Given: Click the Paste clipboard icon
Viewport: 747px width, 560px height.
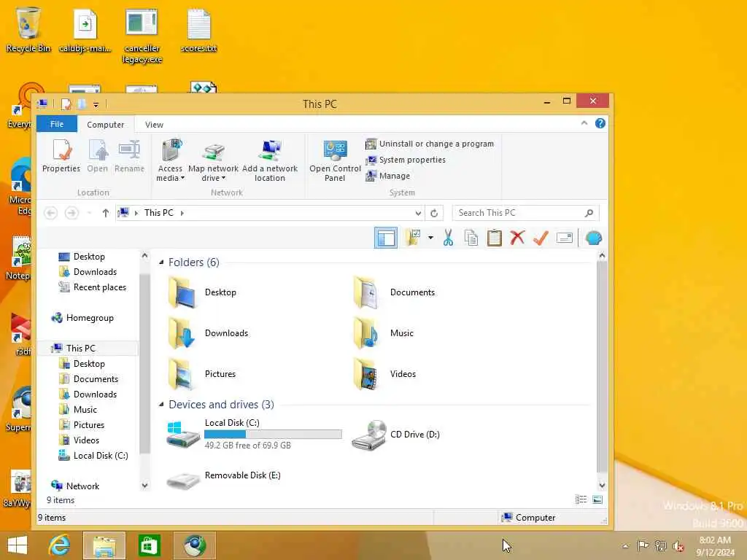Looking at the screenshot, I should tap(494, 238).
